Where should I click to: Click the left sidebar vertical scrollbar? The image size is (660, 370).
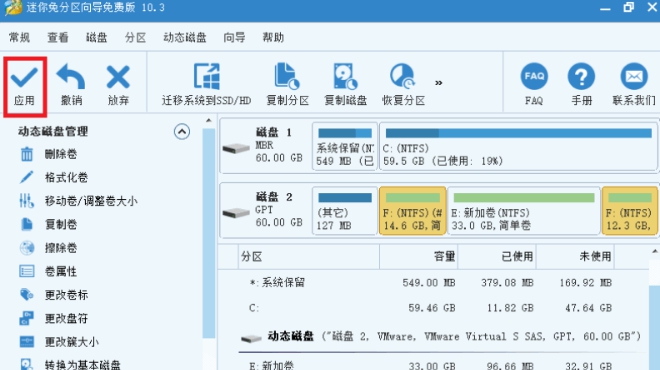click(x=209, y=234)
